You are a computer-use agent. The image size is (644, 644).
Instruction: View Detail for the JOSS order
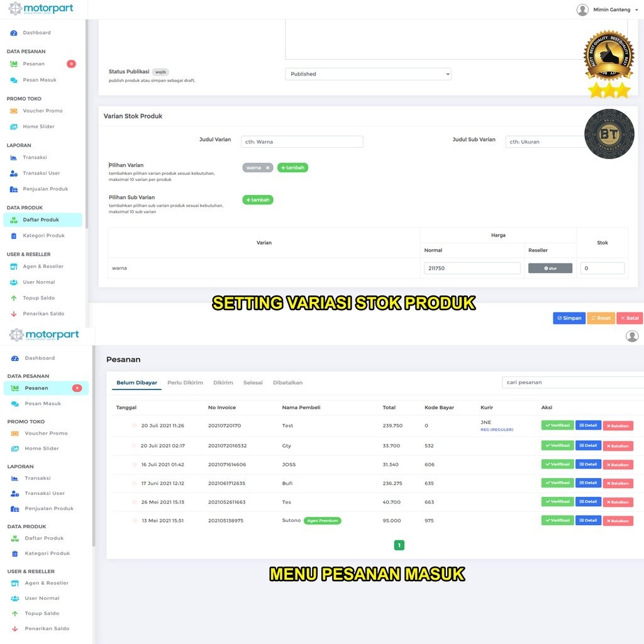click(588, 464)
